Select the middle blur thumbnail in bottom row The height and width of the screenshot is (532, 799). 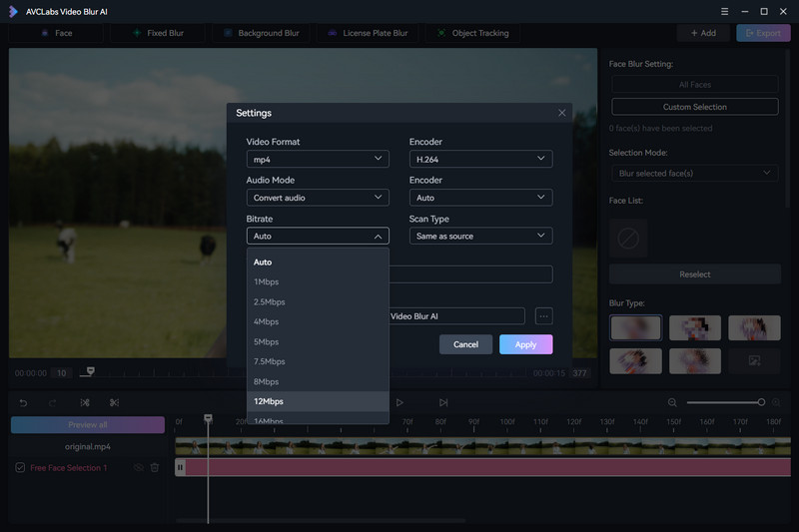(x=695, y=360)
